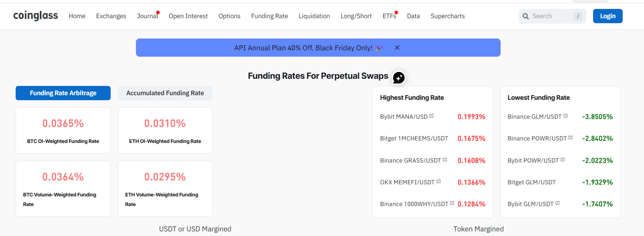Click the Bybit MANA/USD pair name
This screenshot has width=644, height=236.
(404, 117)
